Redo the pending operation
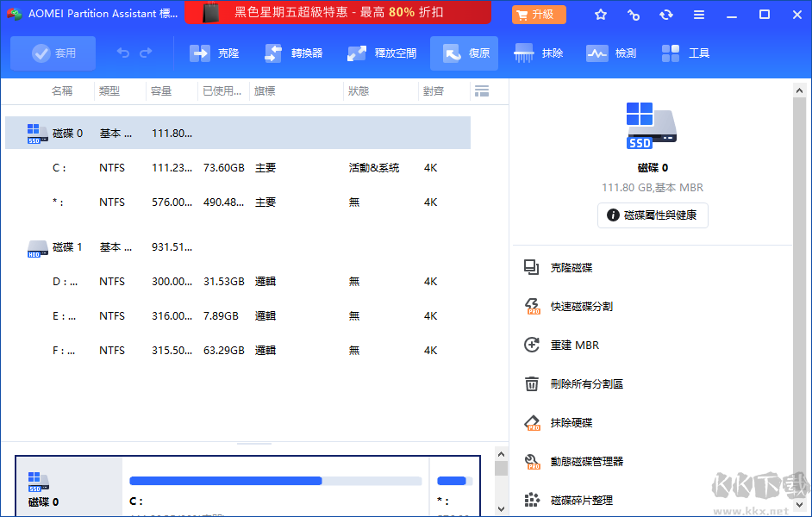Viewport: 812px width, 517px height. [x=146, y=53]
